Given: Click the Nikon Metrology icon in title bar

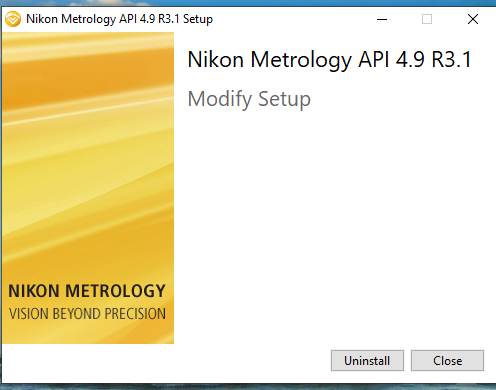Looking at the screenshot, I should pos(13,19).
